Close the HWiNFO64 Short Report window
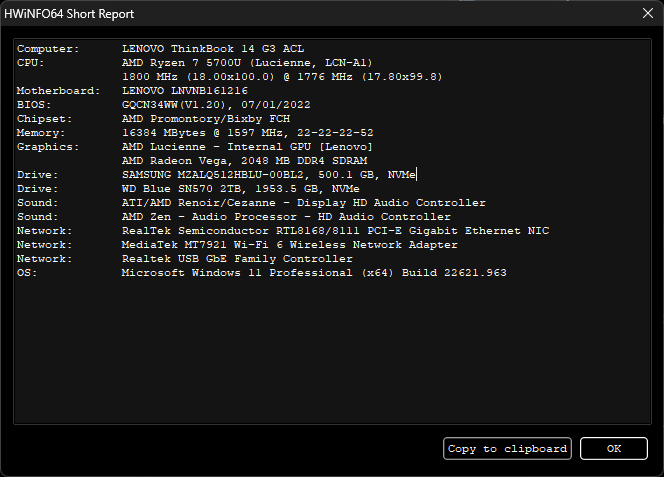 (x=648, y=13)
